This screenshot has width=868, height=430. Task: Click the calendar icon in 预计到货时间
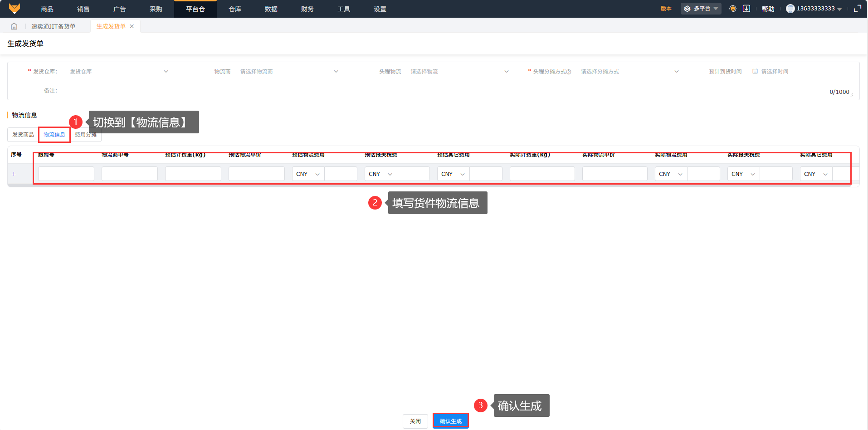[x=755, y=71]
